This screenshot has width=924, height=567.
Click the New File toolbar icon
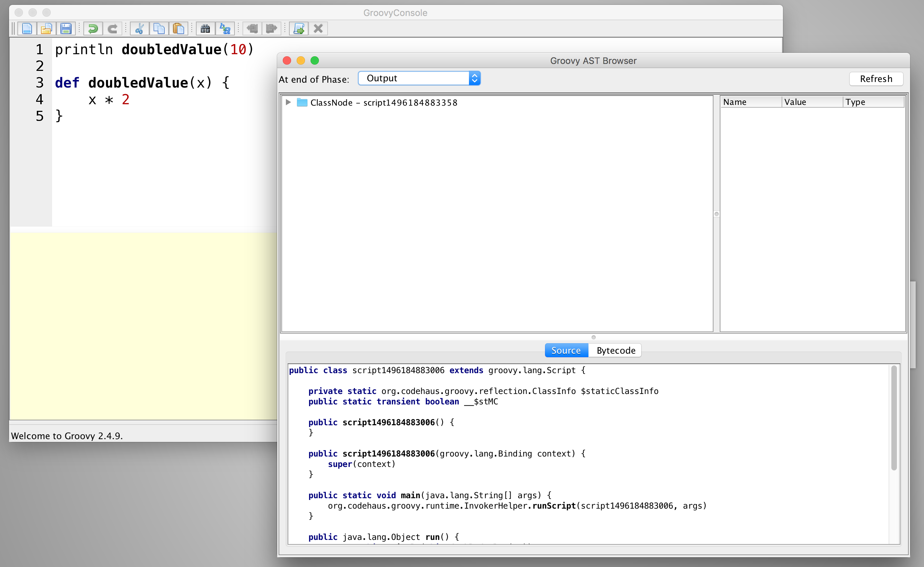(27, 28)
